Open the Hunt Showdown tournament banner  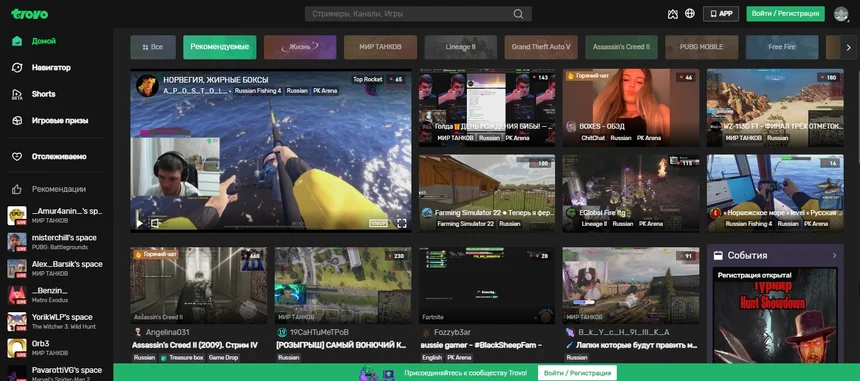click(775, 316)
